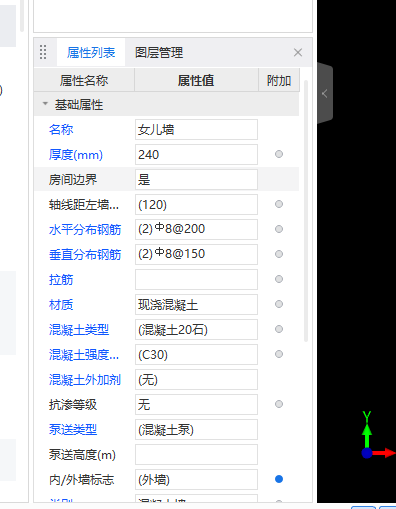Open the 混凝土类型 value (混凝土20石)
The image size is (396, 509).
pos(196,330)
